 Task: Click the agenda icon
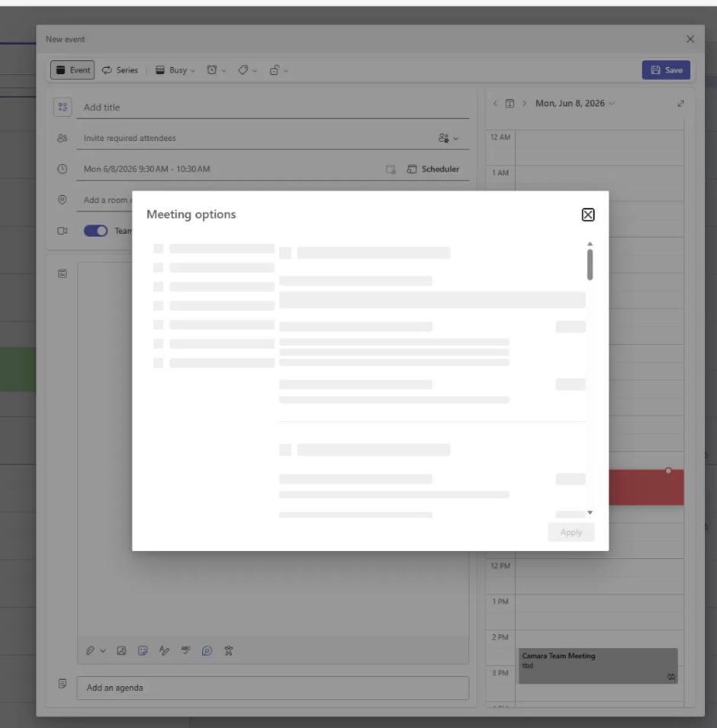pos(63,684)
